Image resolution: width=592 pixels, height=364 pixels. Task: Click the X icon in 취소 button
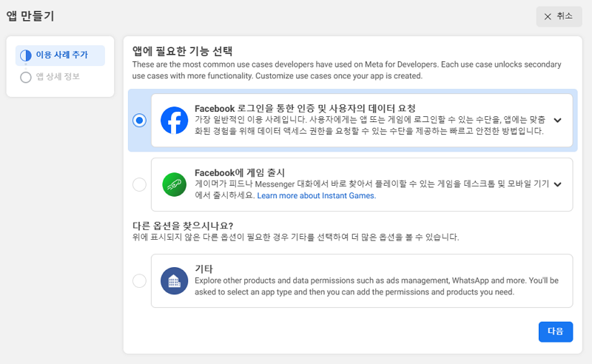pyautogui.click(x=548, y=16)
